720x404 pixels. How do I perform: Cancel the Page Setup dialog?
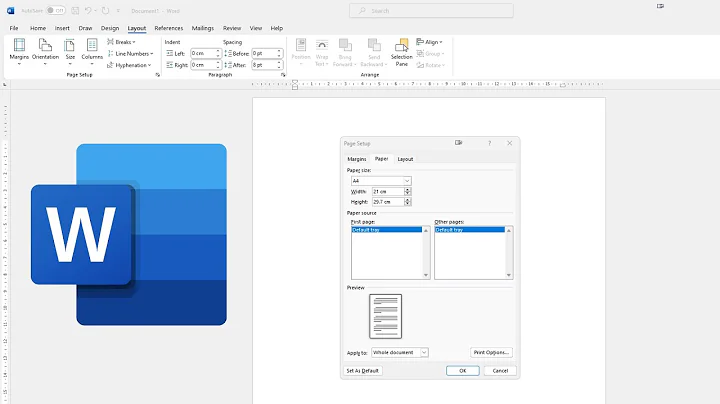[500, 370]
